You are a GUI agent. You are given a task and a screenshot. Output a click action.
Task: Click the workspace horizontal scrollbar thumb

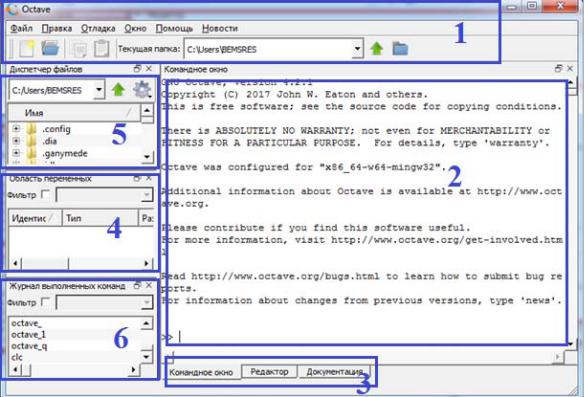tap(45, 263)
